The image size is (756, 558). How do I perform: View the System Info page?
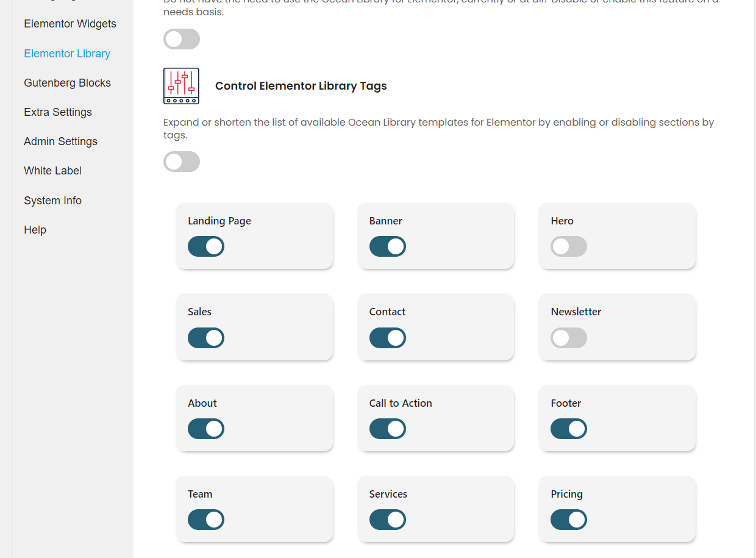pyautogui.click(x=52, y=201)
